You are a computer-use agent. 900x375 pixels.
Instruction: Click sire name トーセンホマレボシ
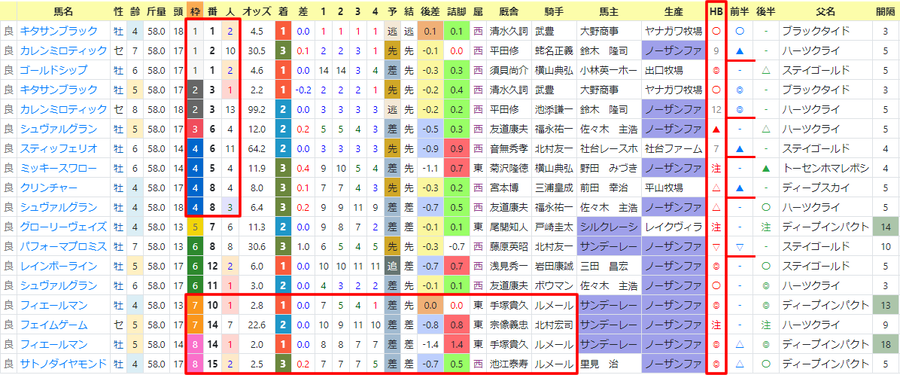coord(825,168)
